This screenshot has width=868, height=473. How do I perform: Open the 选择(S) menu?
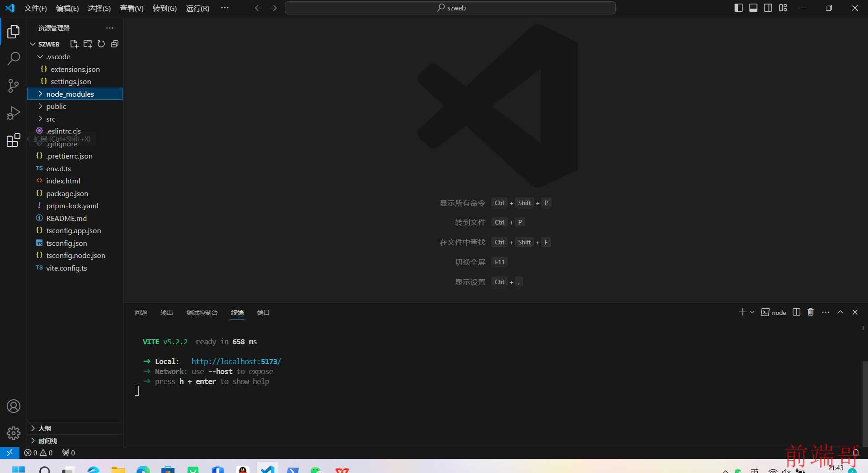coord(99,8)
